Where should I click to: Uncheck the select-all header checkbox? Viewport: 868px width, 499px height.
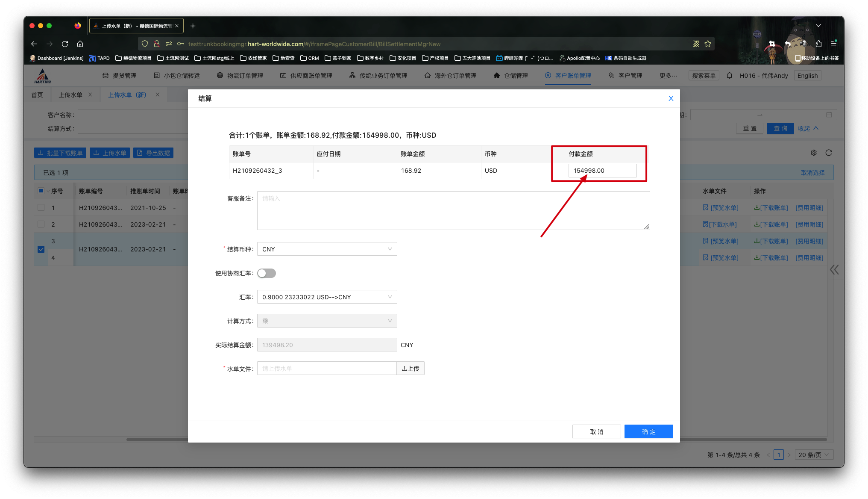(x=41, y=191)
